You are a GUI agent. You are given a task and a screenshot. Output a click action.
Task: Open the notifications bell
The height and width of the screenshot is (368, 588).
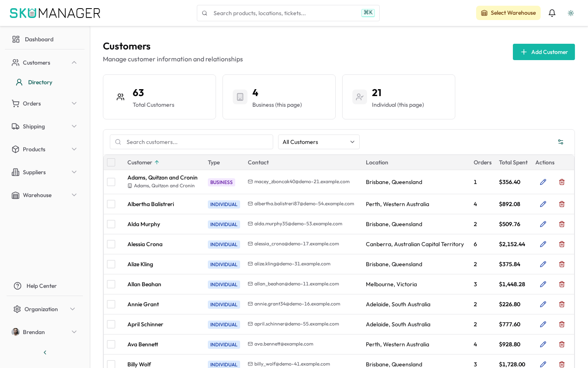click(552, 13)
